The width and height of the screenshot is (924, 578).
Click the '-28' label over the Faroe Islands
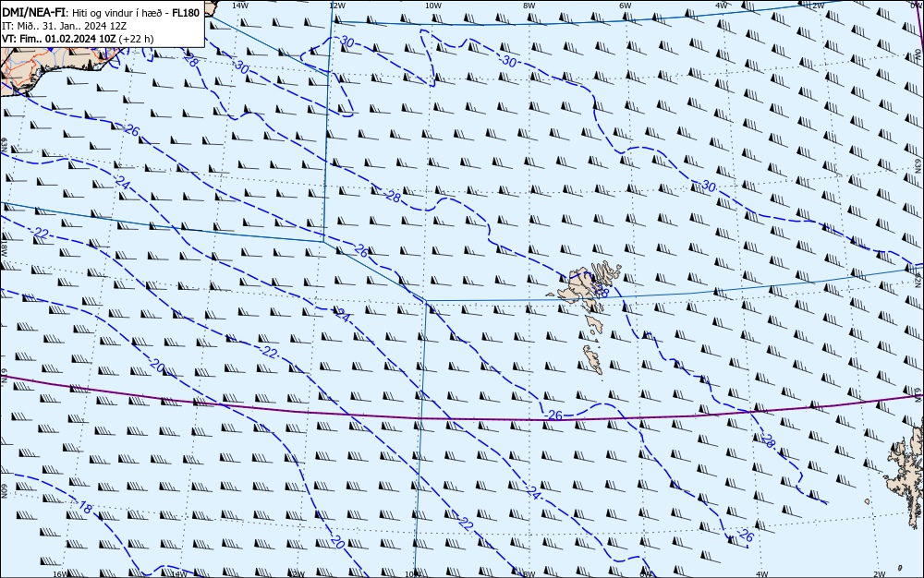600,290
